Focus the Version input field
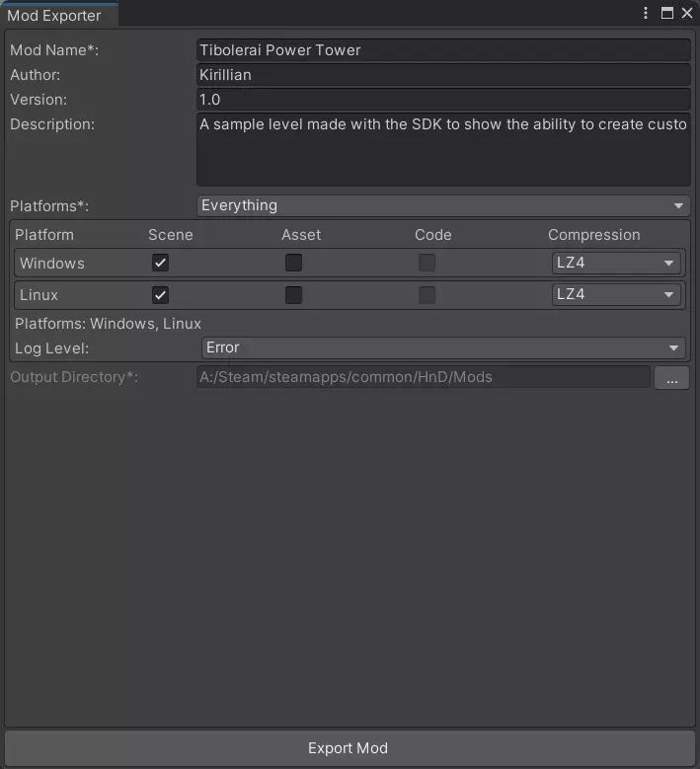Viewport: 700px width, 769px height. (x=442, y=100)
